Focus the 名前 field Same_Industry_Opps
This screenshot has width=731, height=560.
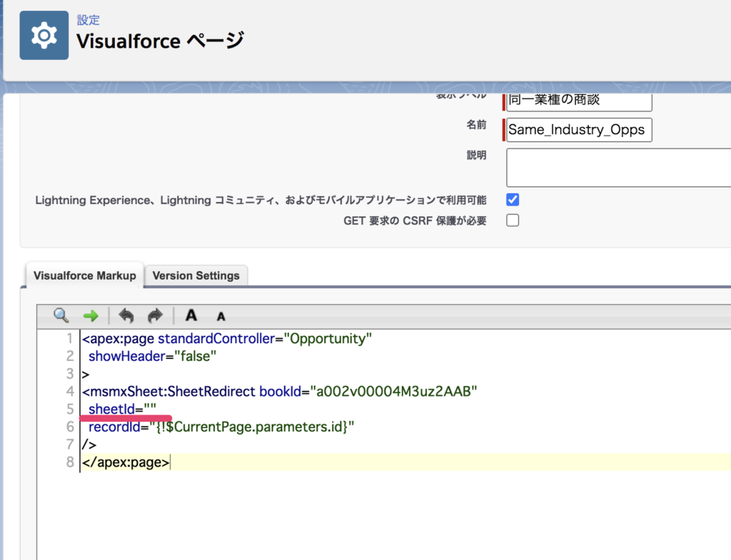[x=579, y=130]
